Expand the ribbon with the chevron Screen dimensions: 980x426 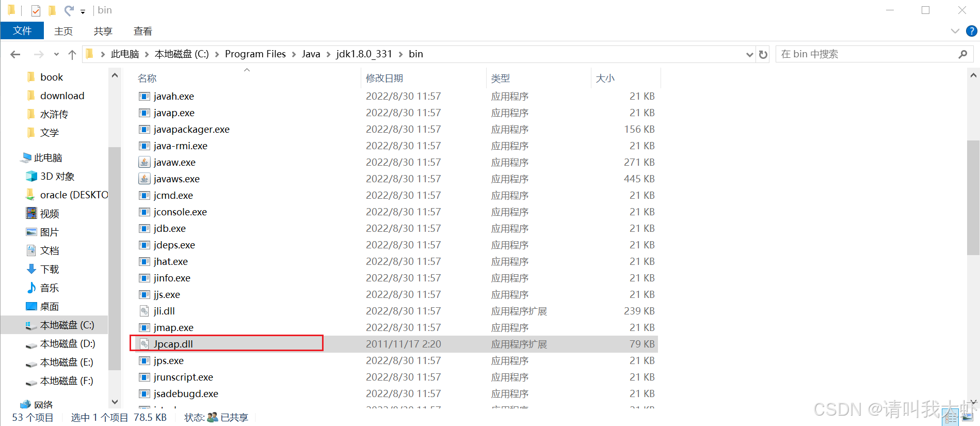[x=955, y=31]
